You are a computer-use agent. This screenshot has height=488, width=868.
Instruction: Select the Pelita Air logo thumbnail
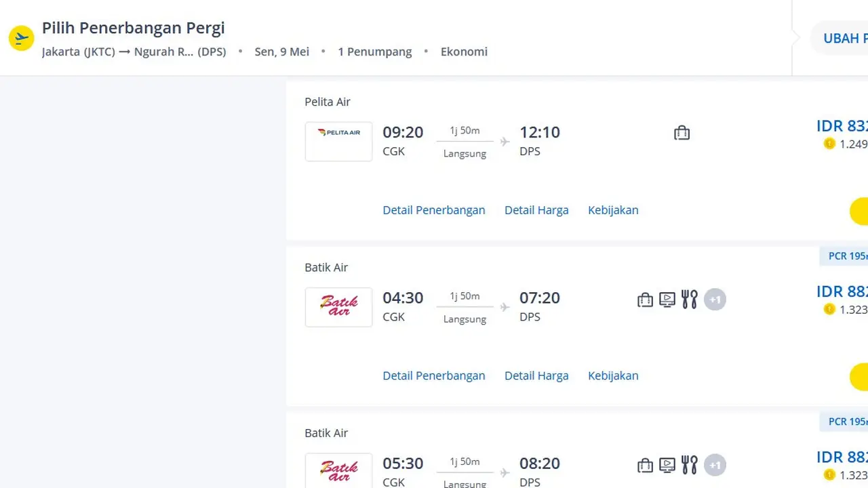point(338,141)
